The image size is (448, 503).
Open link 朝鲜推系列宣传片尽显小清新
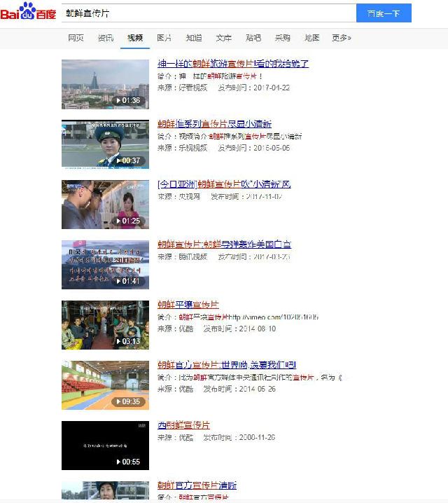[x=214, y=124]
